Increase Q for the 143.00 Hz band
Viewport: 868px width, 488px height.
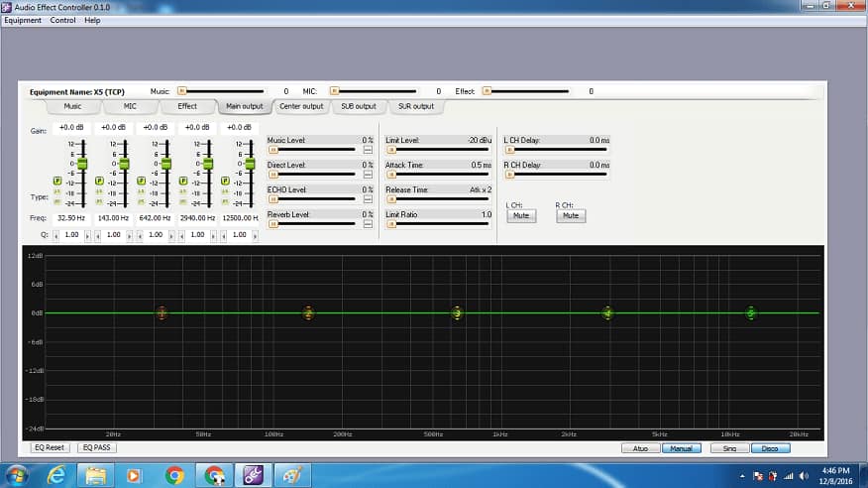tap(130, 236)
